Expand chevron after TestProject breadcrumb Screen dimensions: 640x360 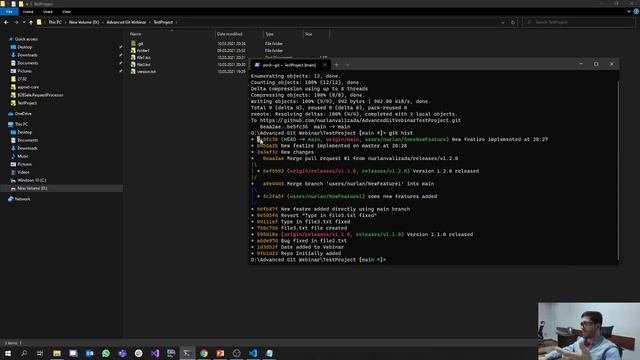tap(176, 22)
